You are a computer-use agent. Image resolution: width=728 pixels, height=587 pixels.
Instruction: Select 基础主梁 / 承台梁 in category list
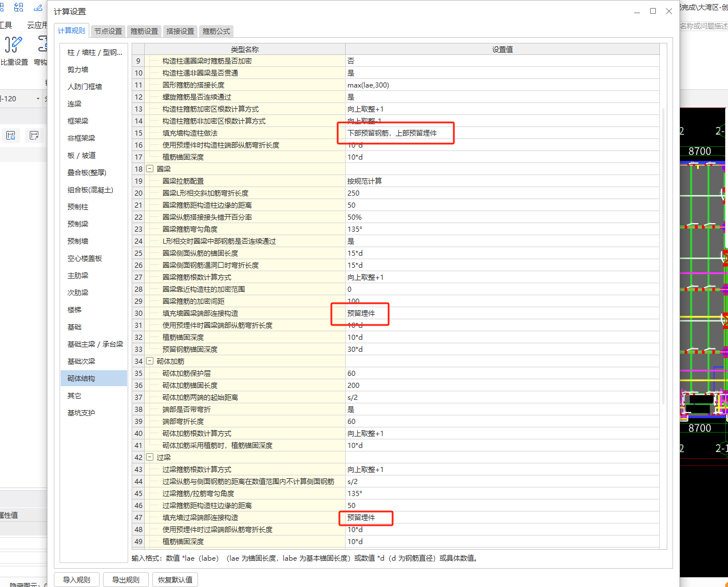(94, 344)
